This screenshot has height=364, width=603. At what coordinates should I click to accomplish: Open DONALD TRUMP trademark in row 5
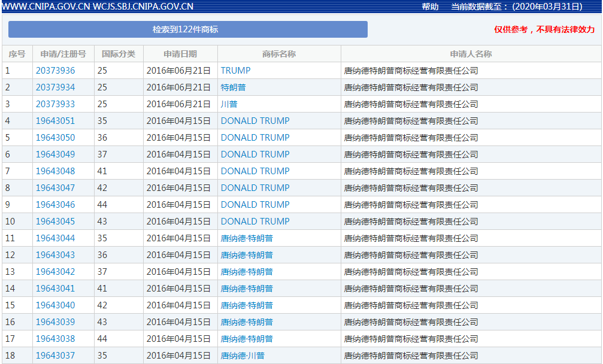pyautogui.click(x=254, y=138)
